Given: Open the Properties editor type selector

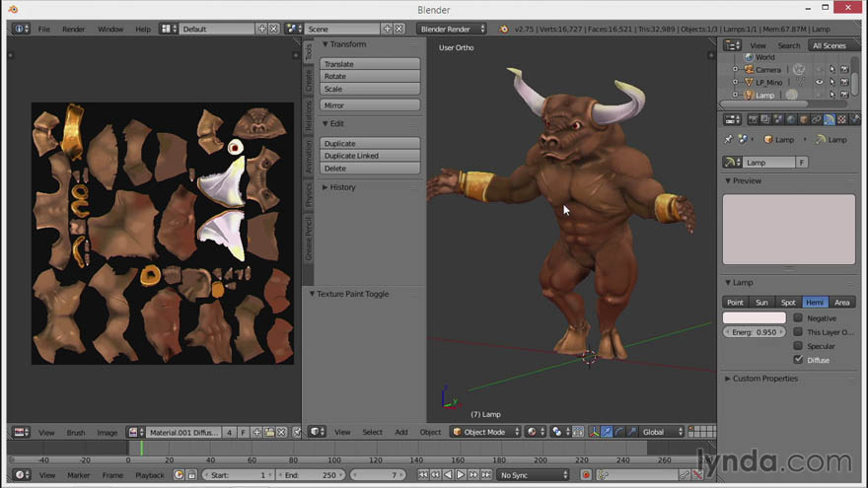Looking at the screenshot, I should coord(732,119).
